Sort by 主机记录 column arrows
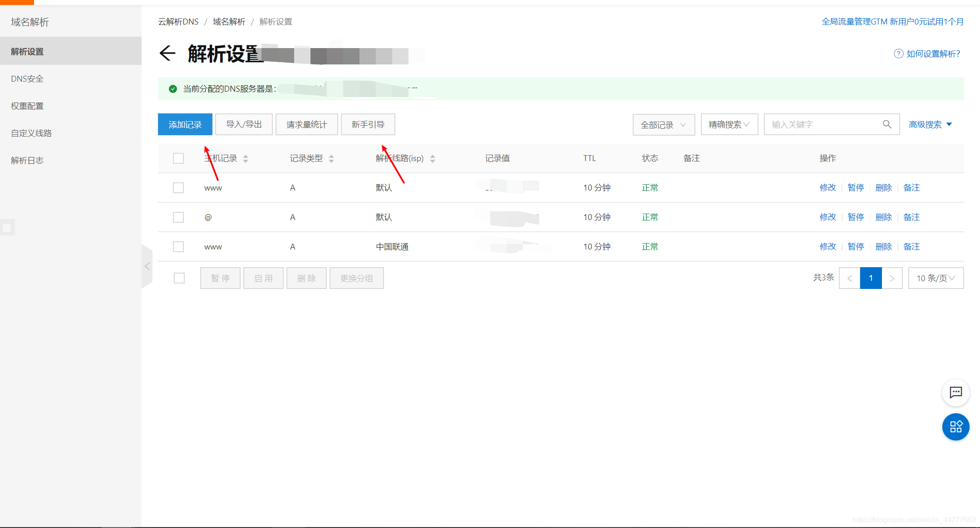980x528 pixels. tap(246, 158)
